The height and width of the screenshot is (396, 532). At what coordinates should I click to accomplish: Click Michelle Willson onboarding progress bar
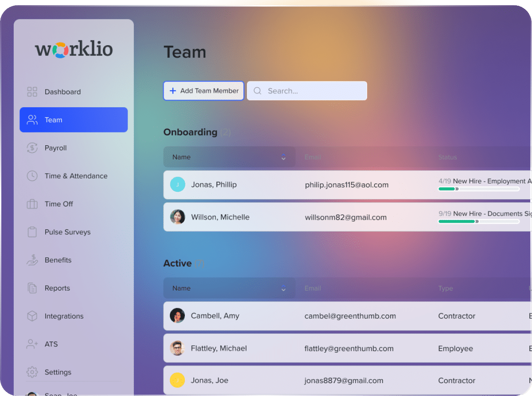[478, 221]
